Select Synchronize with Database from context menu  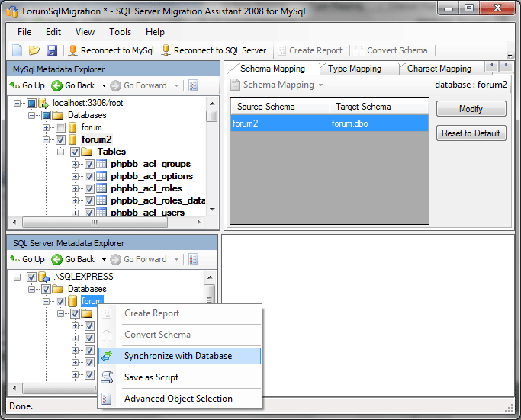(x=178, y=356)
